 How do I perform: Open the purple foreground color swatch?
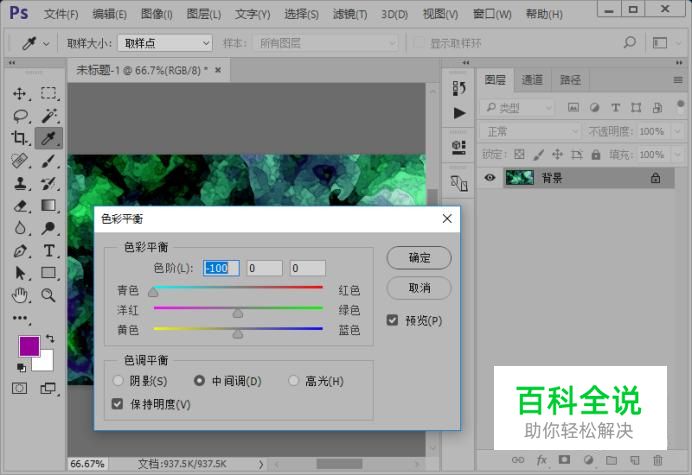coord(29,346)
